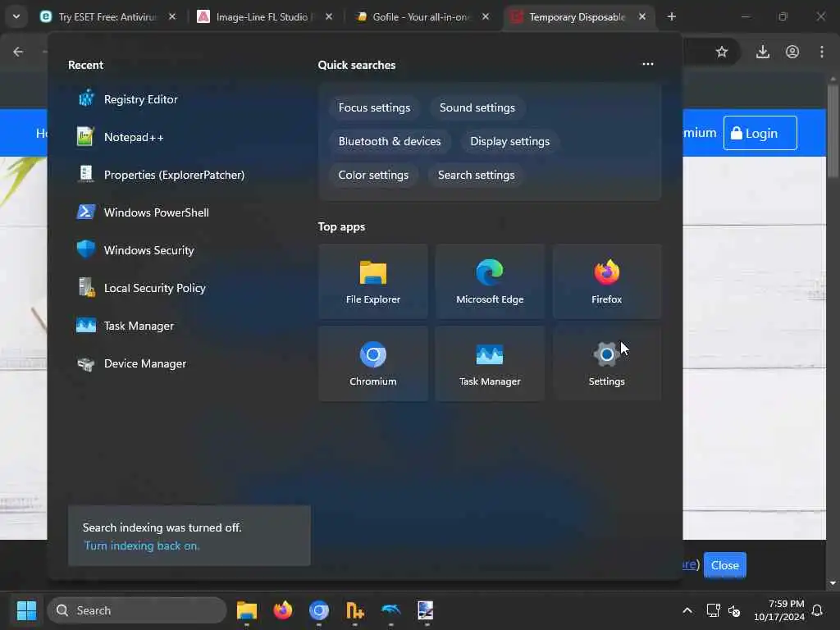The image size is (840, 630).
Task: Select Display settings quick search
Action: pyautogui.click(x=509, y=141)
